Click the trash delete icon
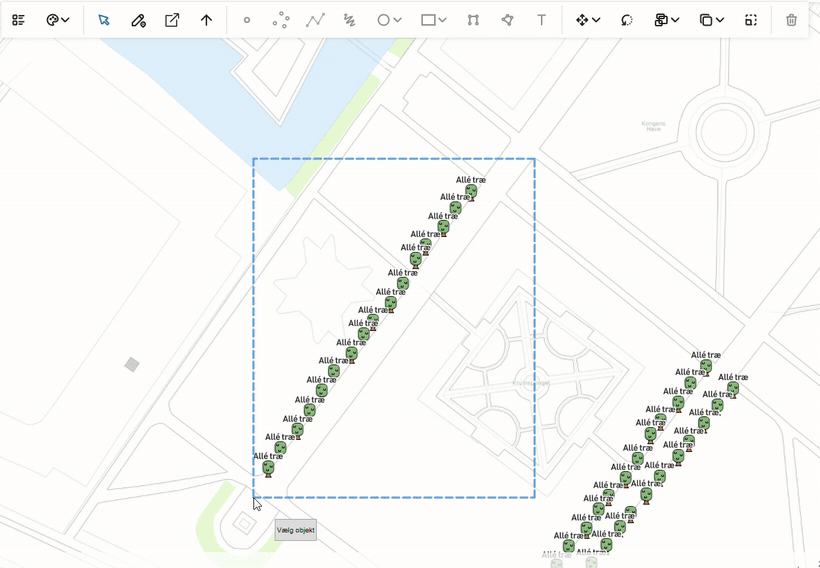 (x=791, y=20)
